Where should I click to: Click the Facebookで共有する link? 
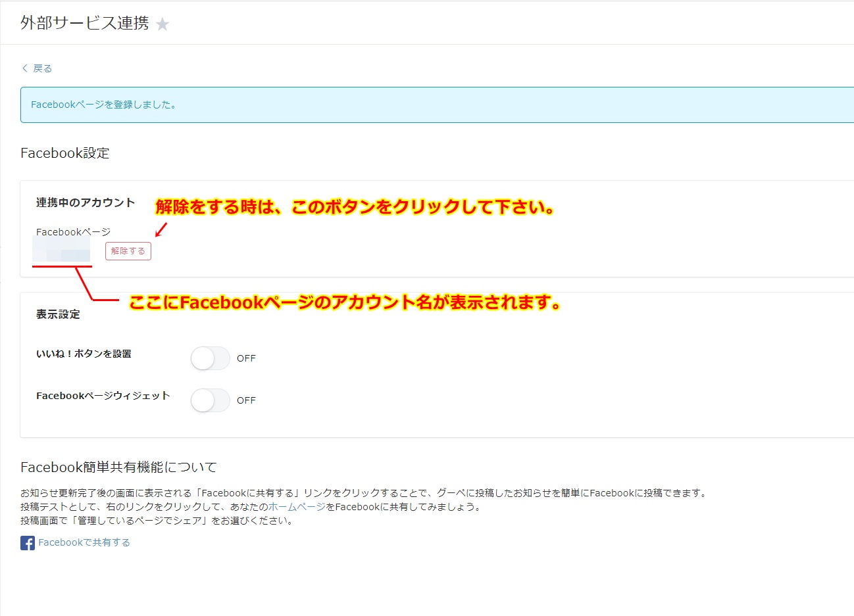(x=84, y=542)
